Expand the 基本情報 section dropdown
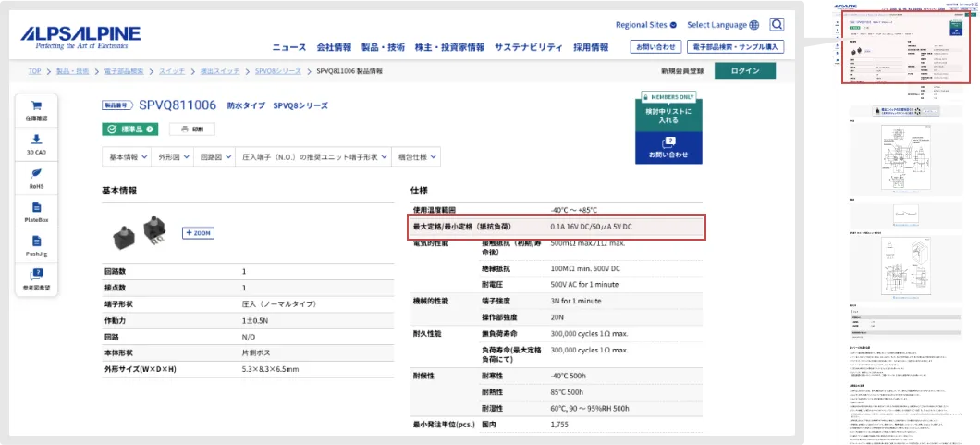Image resolution: width=980 pixels, height=445 pixels. [x=127, y=157]
